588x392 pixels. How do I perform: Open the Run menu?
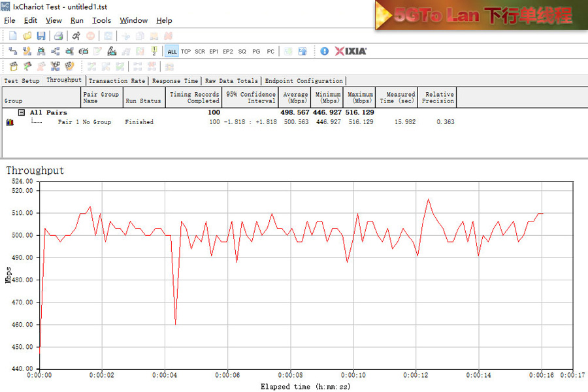pyautogui.click(x=77, y=21)
